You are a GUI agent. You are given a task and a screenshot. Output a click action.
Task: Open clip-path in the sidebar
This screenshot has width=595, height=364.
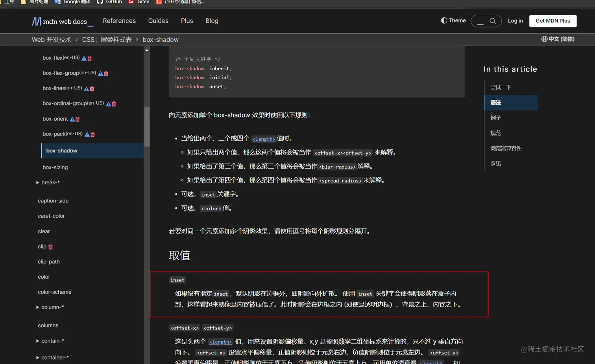[49, 262]
